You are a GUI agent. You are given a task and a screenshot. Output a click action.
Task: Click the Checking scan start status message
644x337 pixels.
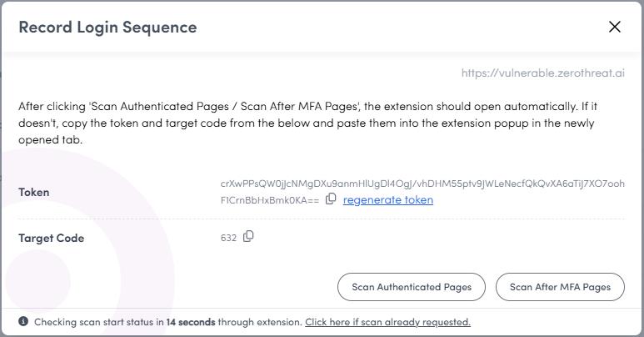168,322
